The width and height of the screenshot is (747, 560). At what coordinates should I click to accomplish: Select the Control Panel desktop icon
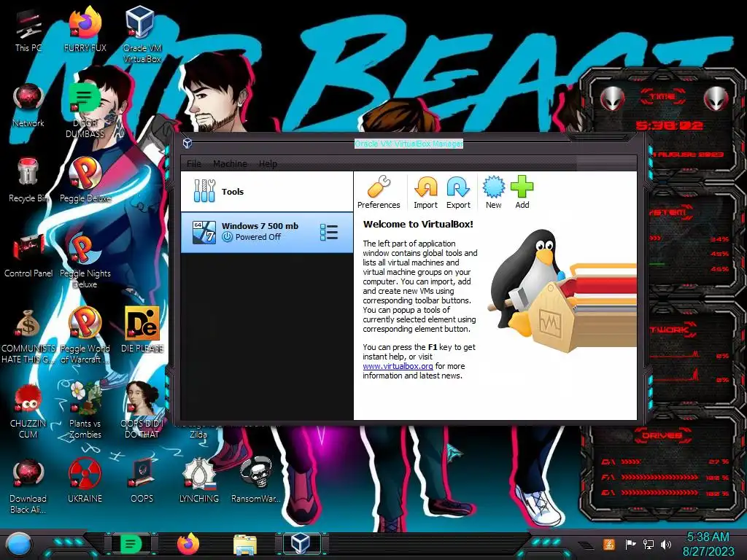coord(28,256)
